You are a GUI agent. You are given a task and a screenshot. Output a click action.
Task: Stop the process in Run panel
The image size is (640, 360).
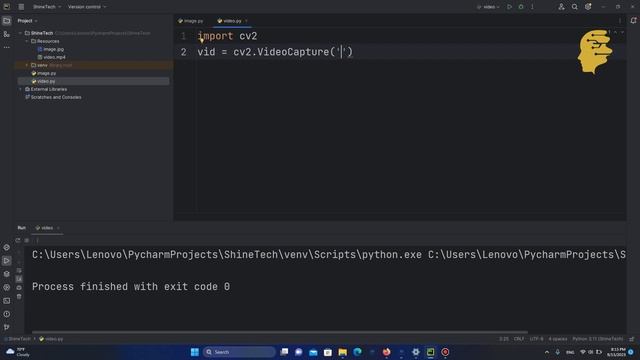pyautogui.click(x=27, y=240)
